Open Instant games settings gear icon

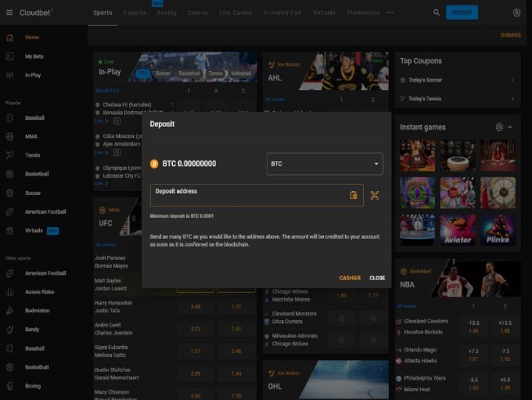tap(499, 127)
